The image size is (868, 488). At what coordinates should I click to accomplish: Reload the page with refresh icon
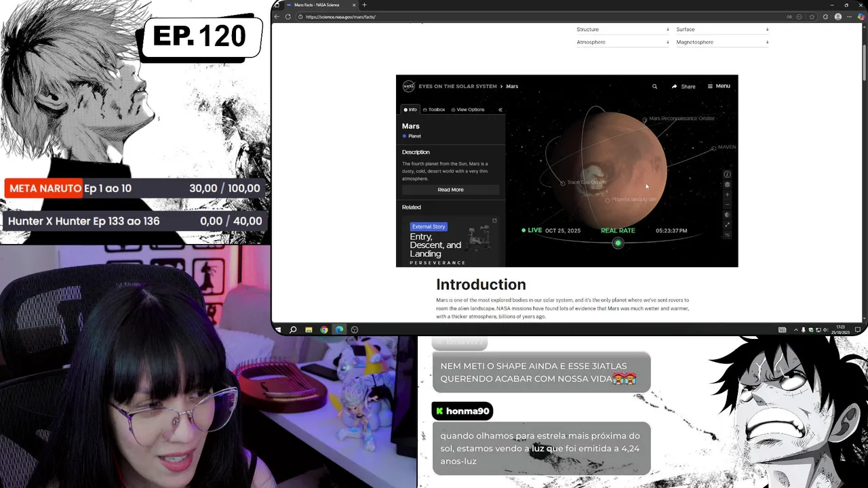pos(288,17)
